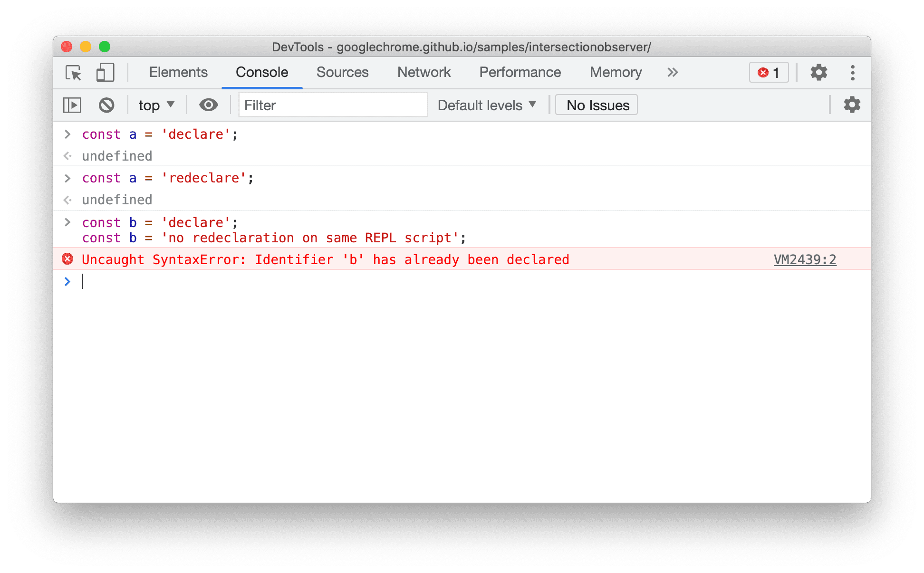Toggle the log visibility eye icon
Viewport: 924px width, 573px height.
(209, 105)
